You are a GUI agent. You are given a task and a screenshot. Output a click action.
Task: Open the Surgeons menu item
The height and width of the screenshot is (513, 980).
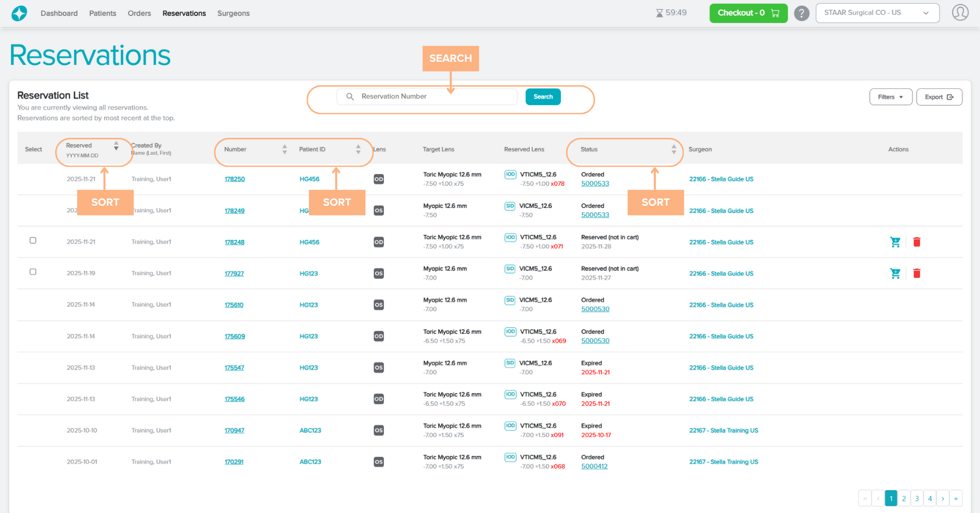233,13
